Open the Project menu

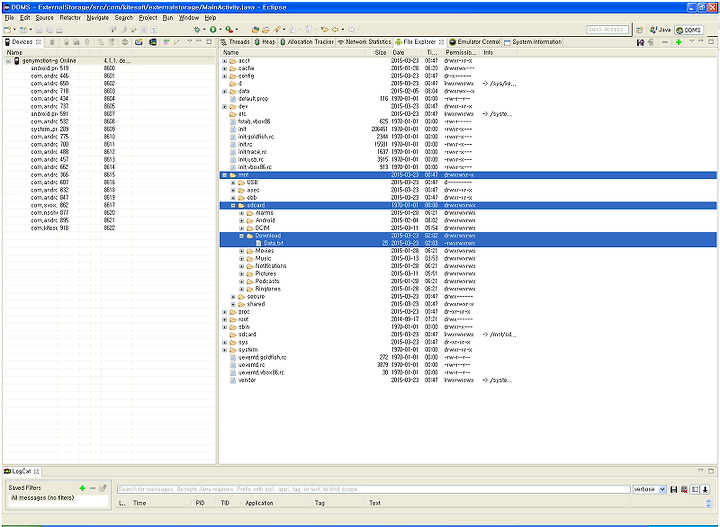[148, 17]
